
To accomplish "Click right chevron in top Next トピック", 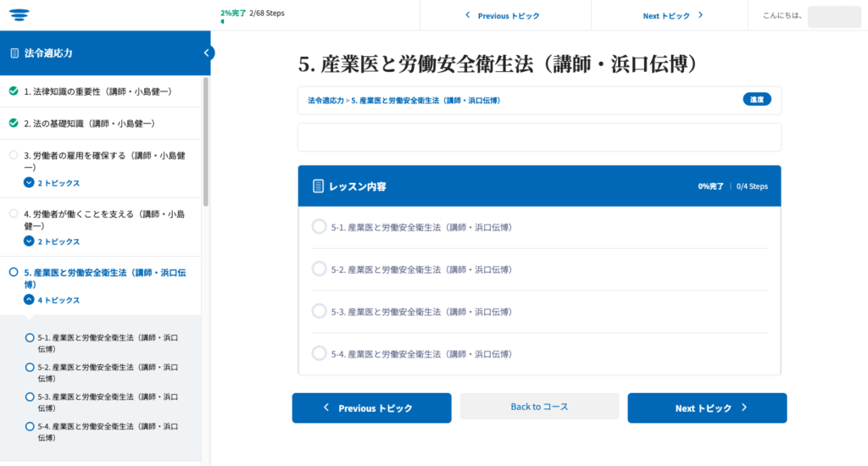I will [700, 15].
